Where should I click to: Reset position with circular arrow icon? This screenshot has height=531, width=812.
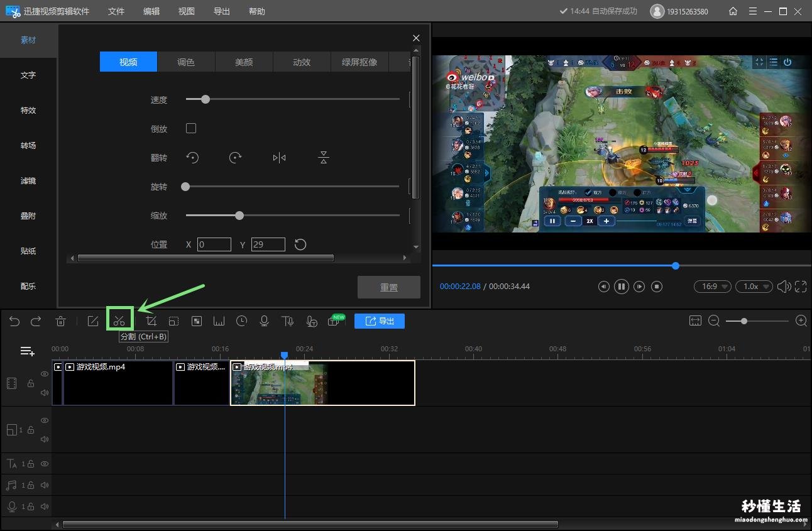click(x=300, y=244)
